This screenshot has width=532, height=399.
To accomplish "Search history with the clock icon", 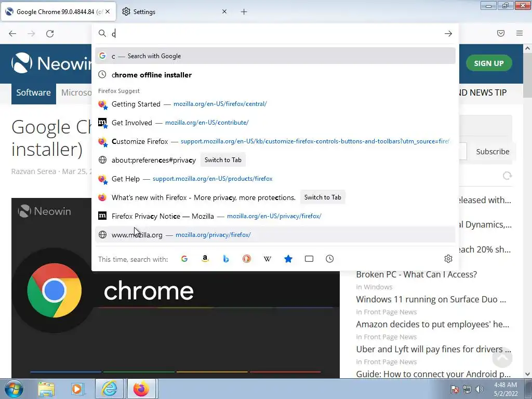I will coord(330,259).
